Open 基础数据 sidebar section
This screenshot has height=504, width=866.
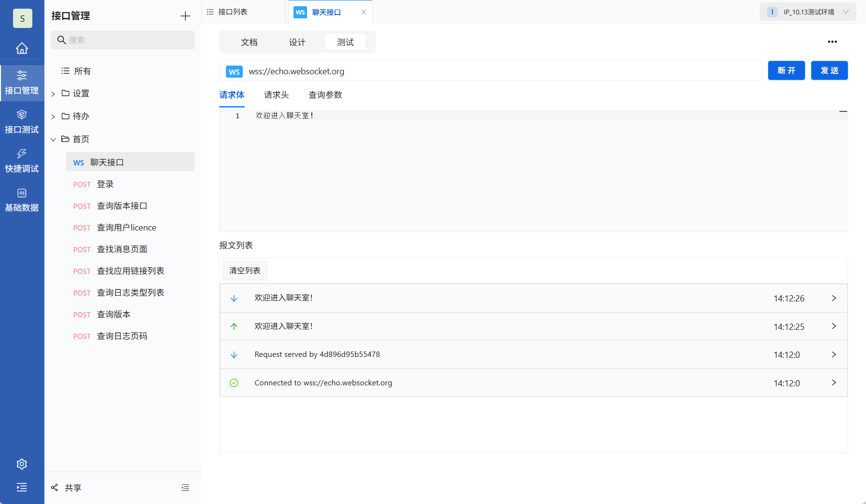point(22,200)
